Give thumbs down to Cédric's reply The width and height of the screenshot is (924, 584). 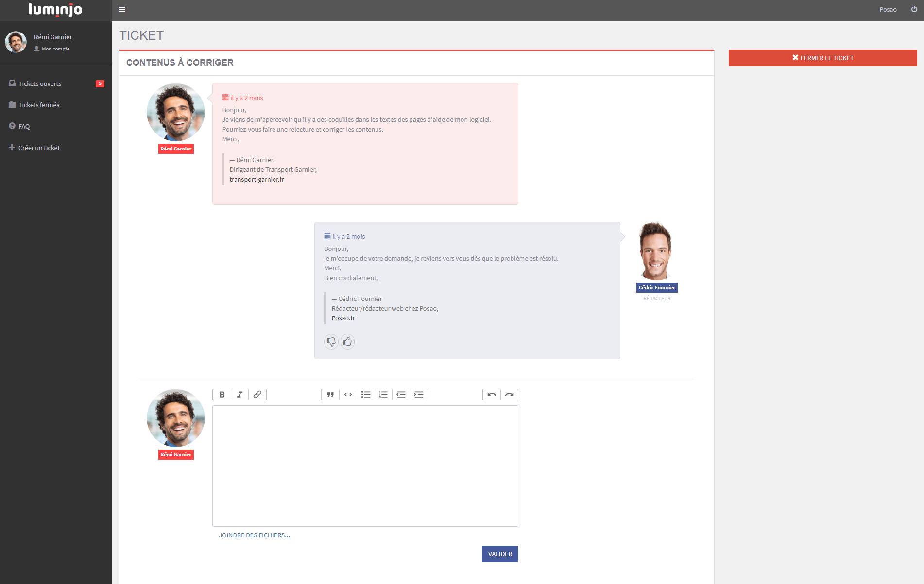click(331, 342)
